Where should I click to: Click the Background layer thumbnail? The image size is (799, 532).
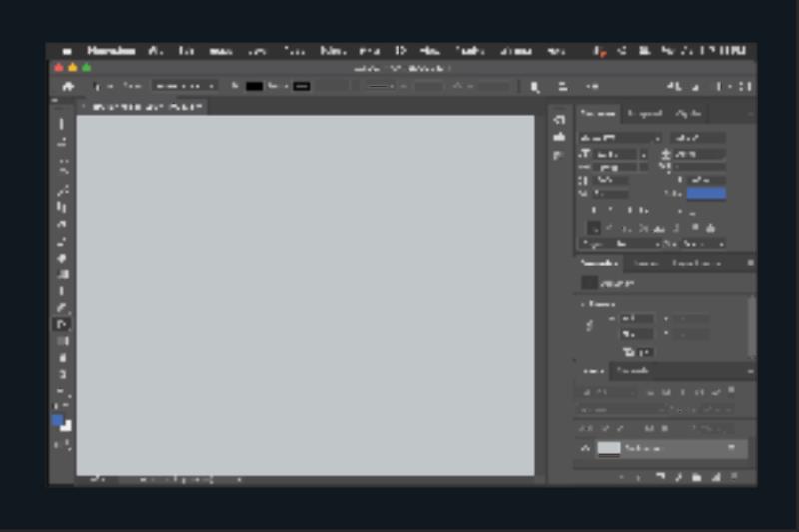609,448
